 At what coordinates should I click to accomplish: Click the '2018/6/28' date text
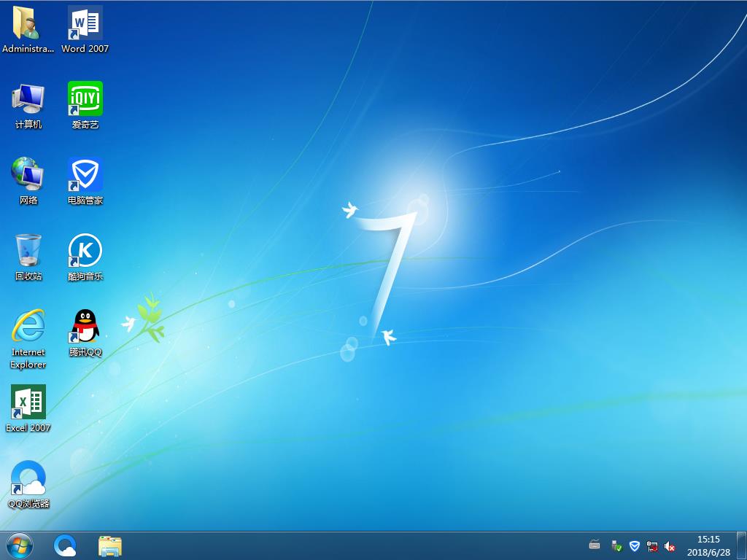(708, 553)
